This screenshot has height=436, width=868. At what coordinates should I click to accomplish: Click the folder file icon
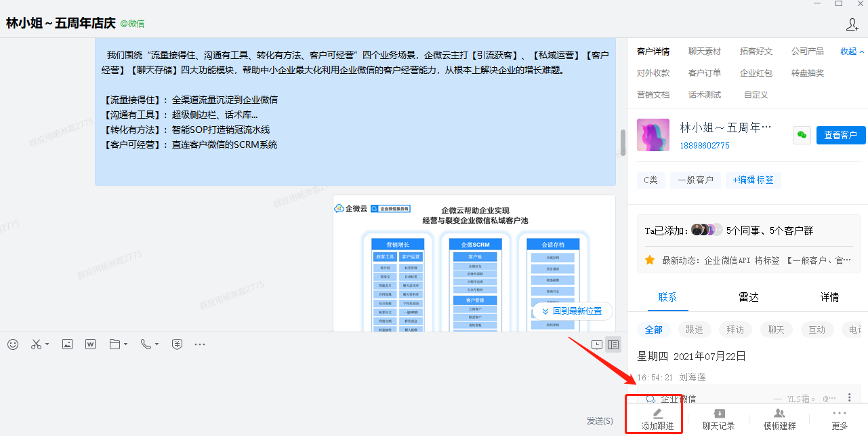click(115, 344)
